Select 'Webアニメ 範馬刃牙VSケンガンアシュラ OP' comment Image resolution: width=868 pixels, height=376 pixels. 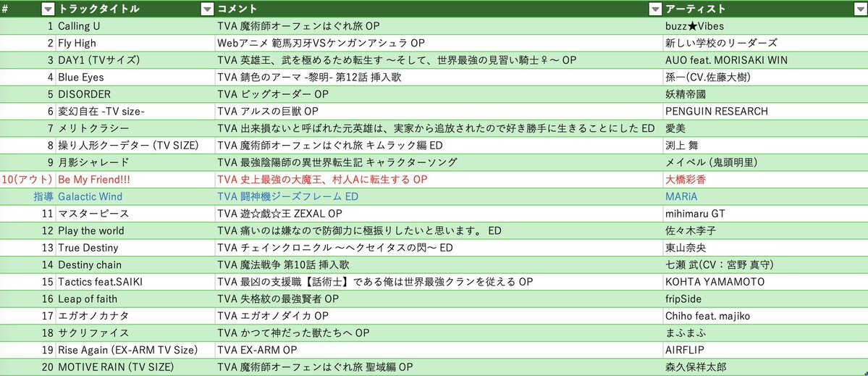pyautogui.click(x=439, y=43)
